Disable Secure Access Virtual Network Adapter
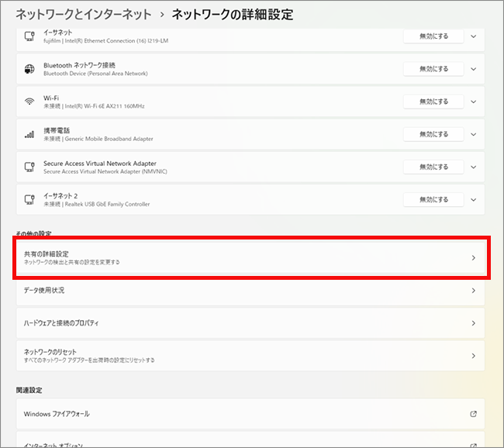Screen dimensions: 504x448 [x=433, y=167]
